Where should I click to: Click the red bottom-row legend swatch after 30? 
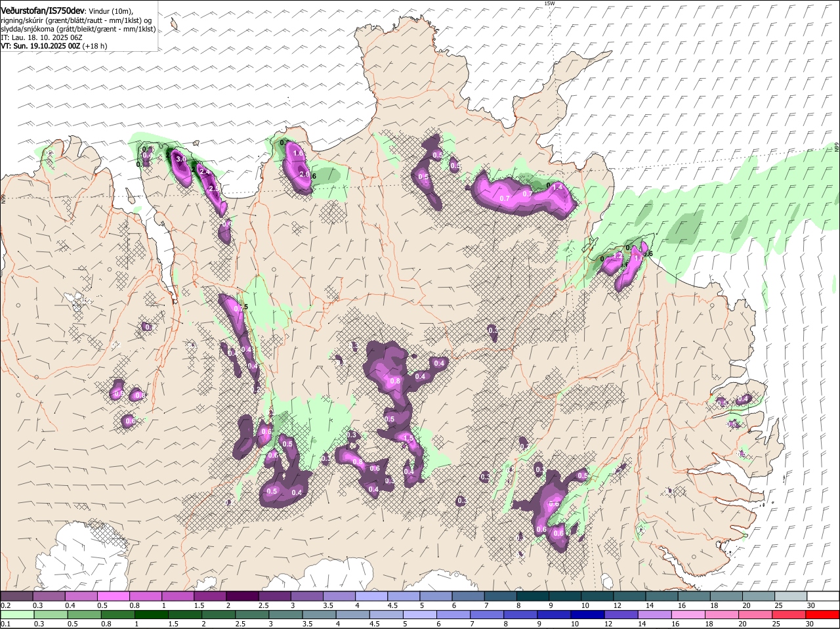tap(823, 615)
